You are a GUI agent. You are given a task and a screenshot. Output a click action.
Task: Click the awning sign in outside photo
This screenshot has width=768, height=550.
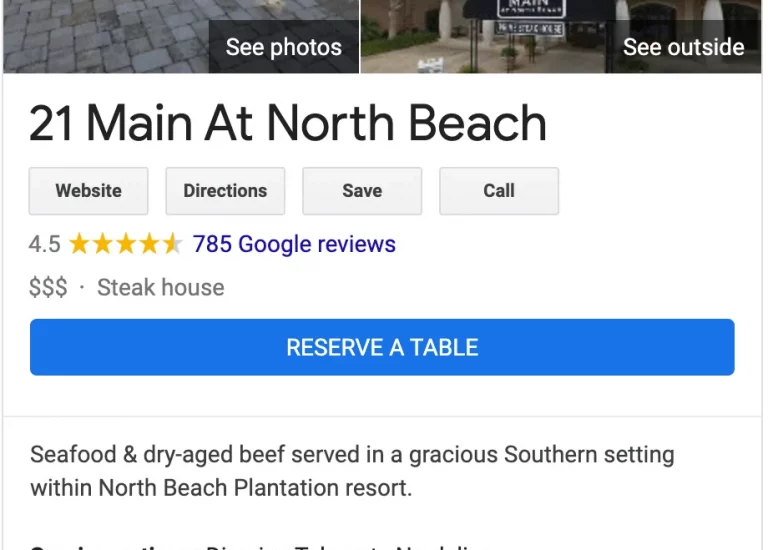(530, 12)
